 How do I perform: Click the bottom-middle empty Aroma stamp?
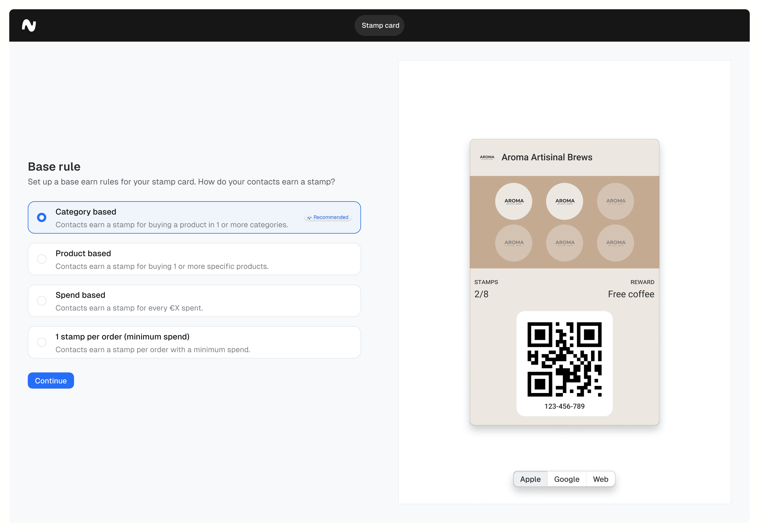pos(565,243)
